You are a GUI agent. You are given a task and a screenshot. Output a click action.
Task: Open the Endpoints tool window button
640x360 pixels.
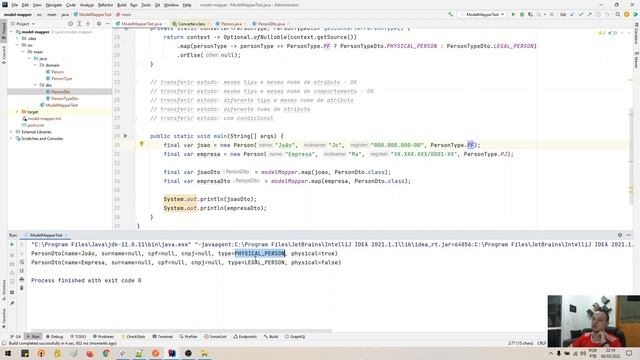pos(245,337)
